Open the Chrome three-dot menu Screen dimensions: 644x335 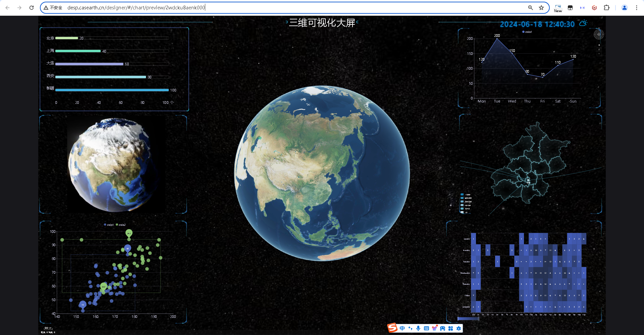click(x=636, y=8)
